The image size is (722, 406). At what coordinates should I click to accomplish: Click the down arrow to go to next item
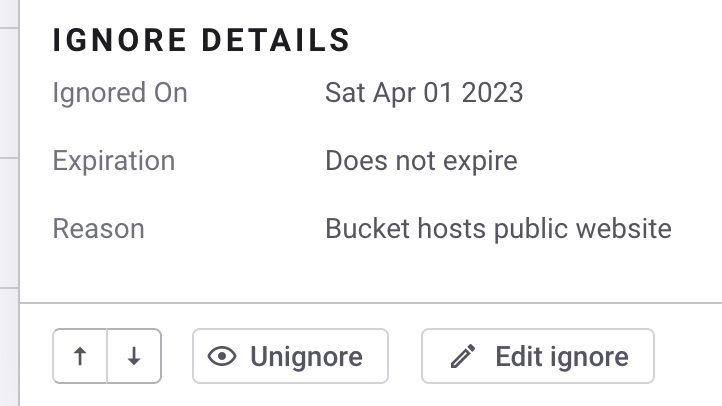(134, 357)
